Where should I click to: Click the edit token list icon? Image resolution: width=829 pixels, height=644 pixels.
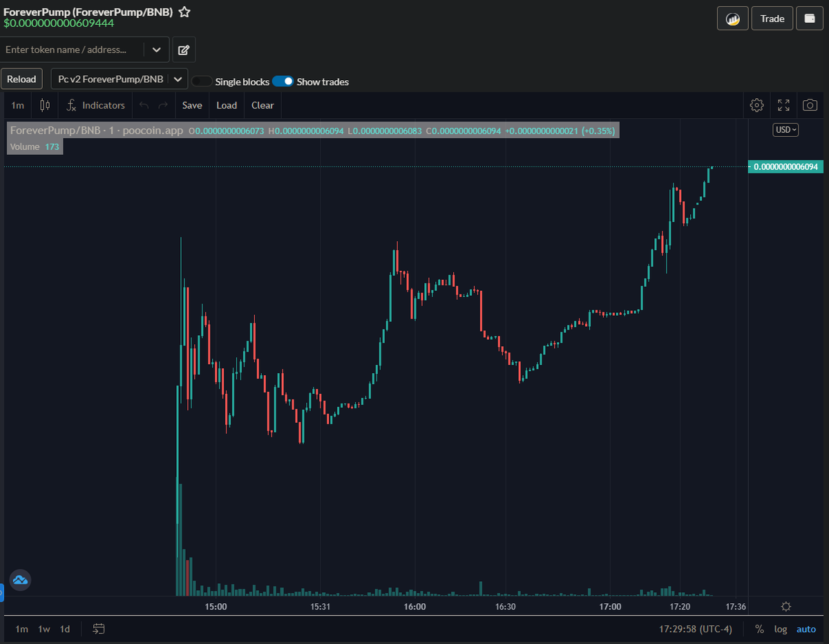point(184,50)
